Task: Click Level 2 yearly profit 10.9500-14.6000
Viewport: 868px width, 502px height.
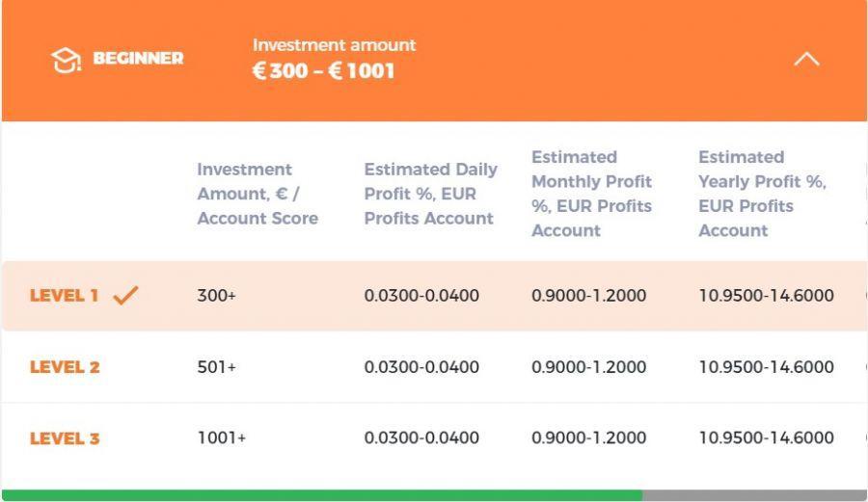Action: pyautogui.click(x=766, y=367)
